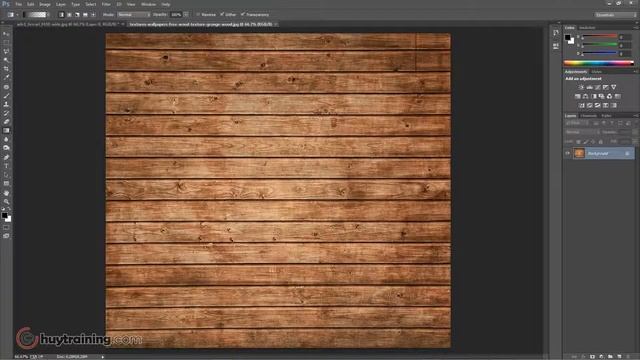640x360 pixels.
Task: Select the History Brush tool
Action: point(6,113)
